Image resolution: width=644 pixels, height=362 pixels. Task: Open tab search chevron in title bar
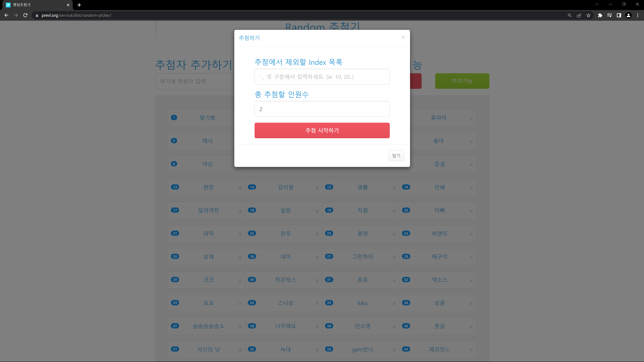(x=597, y=4)
